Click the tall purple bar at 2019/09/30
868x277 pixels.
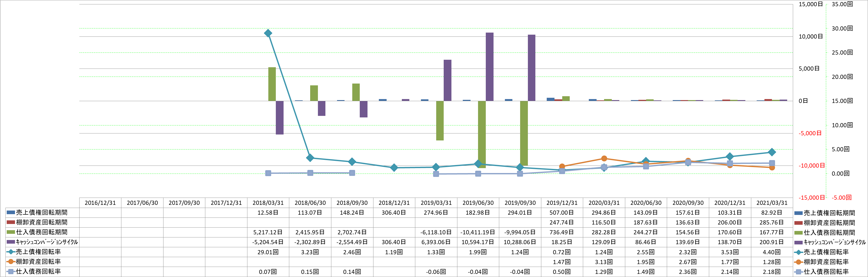point(531,68)
